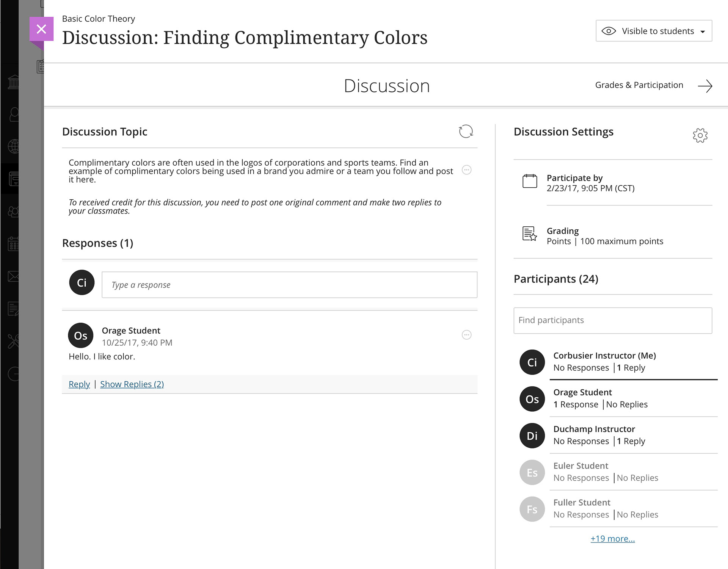Image resolution: width=728 pixels, height=569 pixels.
Task: Expand the +19 more participants list
Action: (612, 538)
